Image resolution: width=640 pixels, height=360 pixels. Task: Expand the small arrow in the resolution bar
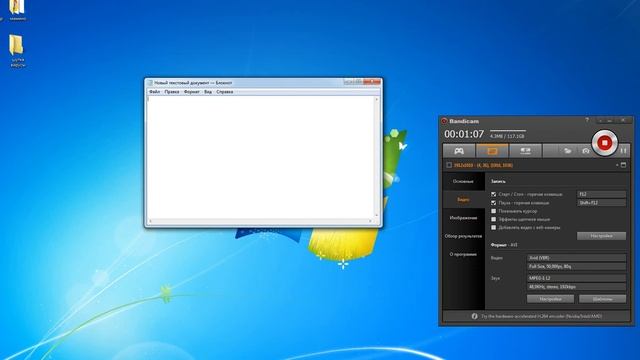pyautogui.click(x=617, y=165)
